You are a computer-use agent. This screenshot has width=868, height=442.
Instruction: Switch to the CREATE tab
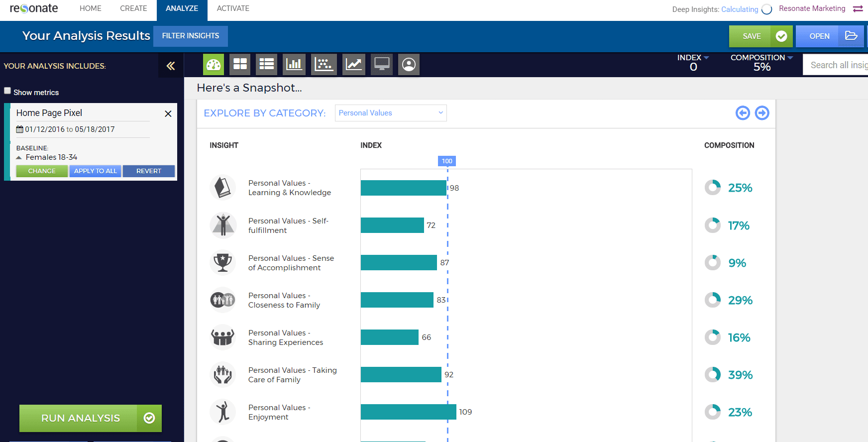133,8
